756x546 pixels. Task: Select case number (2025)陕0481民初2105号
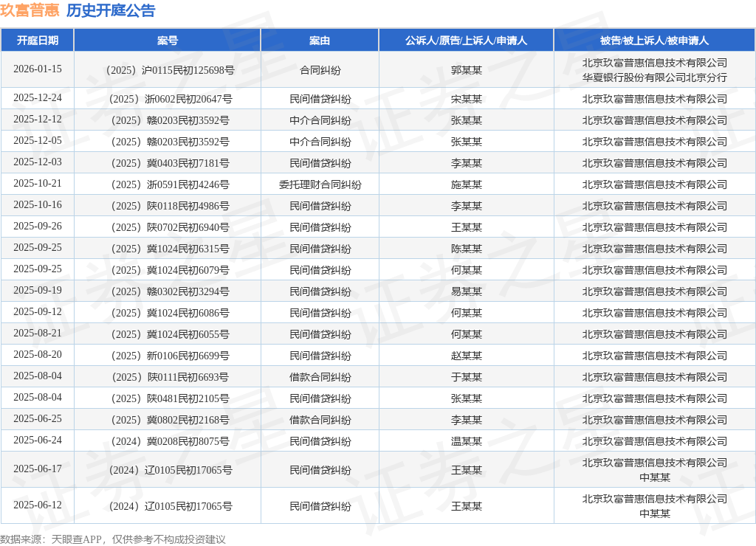171,398
